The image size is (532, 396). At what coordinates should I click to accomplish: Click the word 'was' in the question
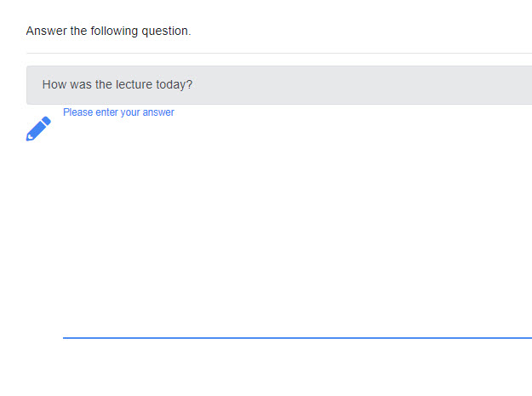pyautogui.click(x=81, y=85)
